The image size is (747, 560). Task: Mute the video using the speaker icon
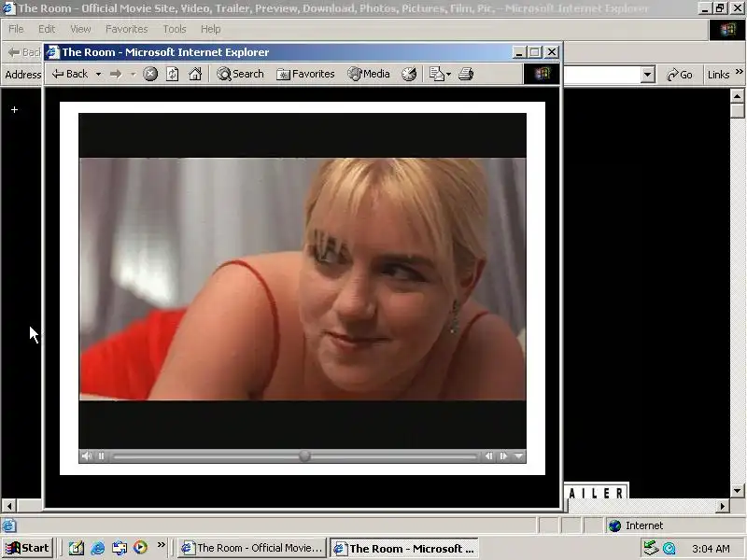click(x=86, y=456)
